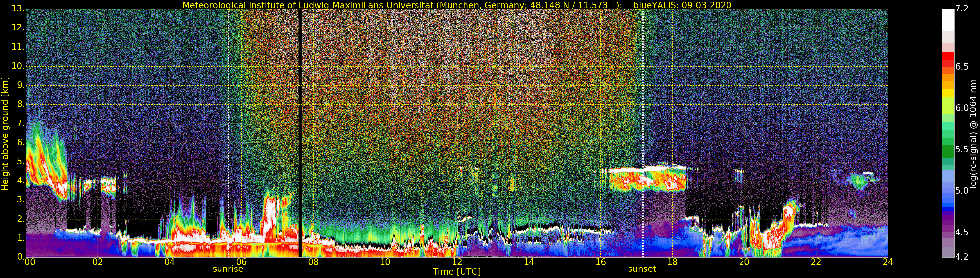Click time axis tick label '24'

[x=888, y=262]
